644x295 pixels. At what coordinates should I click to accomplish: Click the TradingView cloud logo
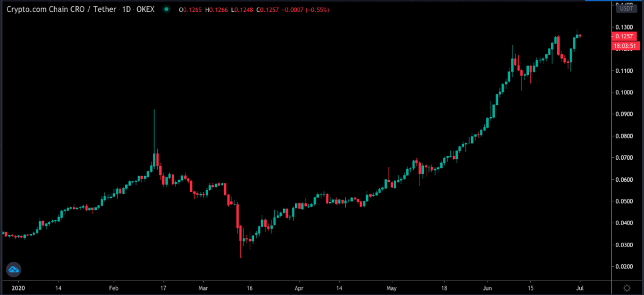pos(13,270)
